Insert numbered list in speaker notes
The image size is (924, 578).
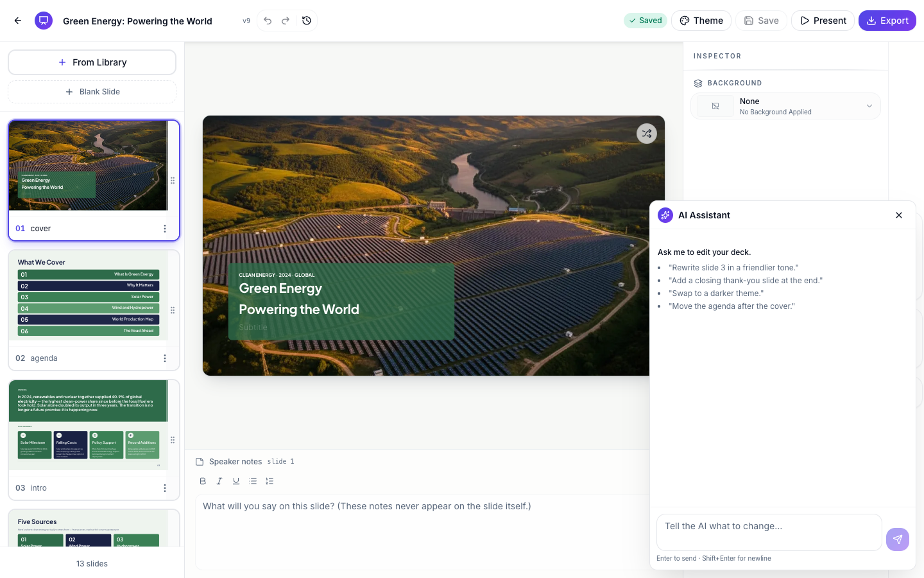[269, 481]
